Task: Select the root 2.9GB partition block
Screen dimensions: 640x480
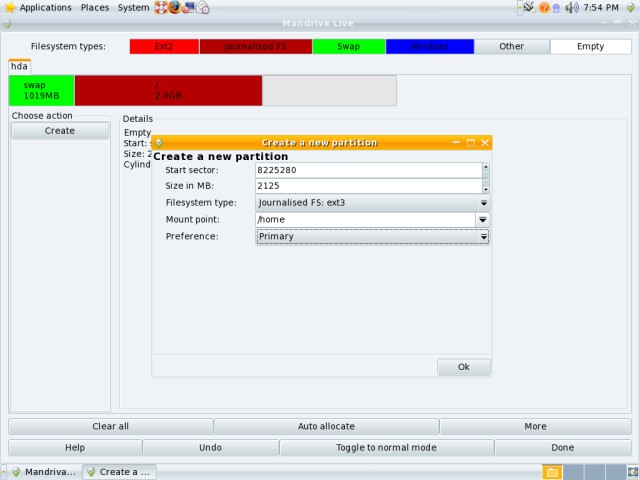Action: [168, 90]
